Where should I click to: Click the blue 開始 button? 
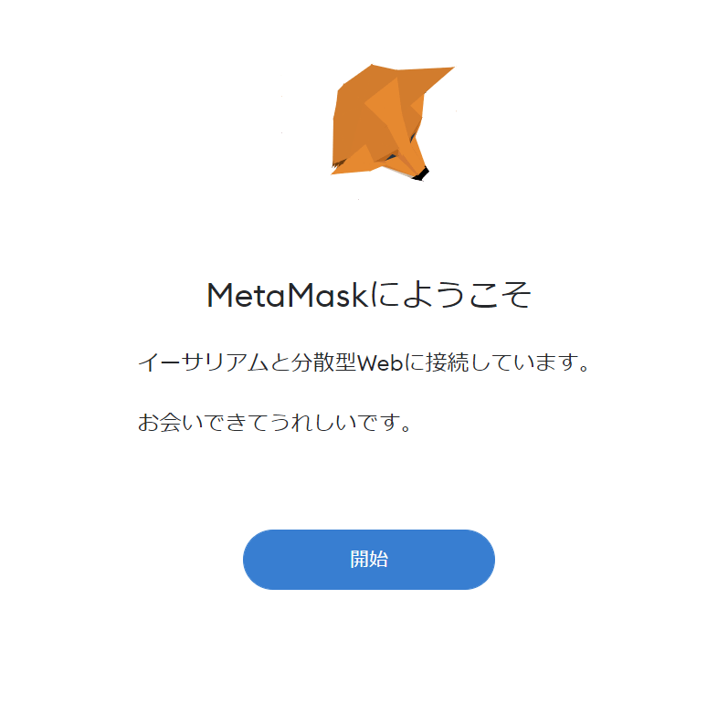(369, 560)
